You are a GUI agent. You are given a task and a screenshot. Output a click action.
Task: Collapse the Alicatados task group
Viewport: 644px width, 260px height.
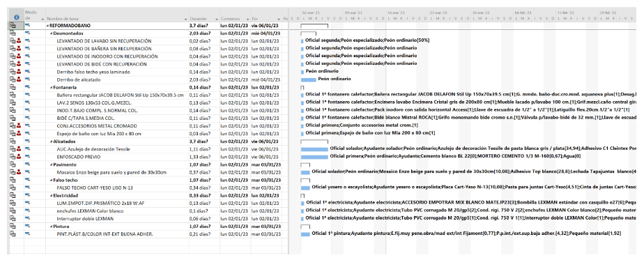(x=52, y=142)
